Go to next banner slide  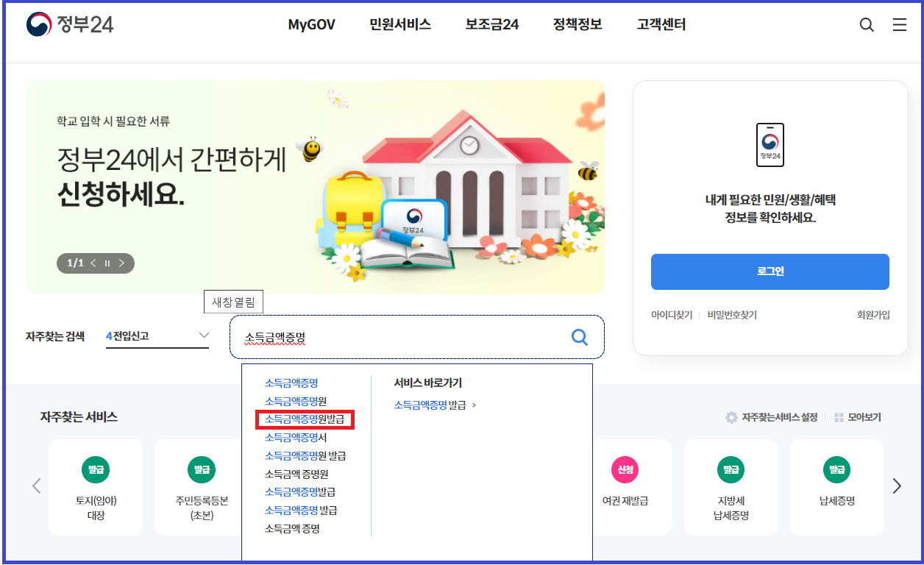(121, 263)
